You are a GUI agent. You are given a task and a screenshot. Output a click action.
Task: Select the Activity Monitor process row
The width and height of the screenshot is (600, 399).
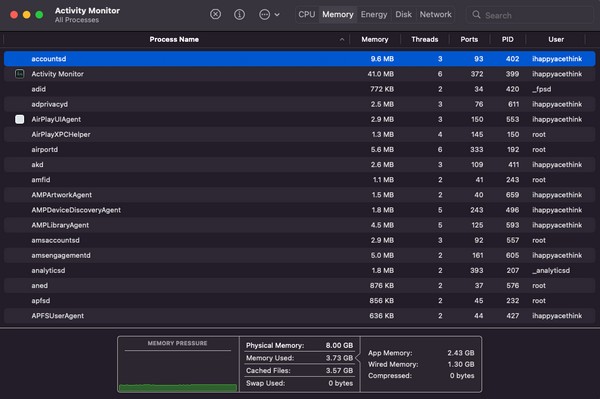click(300, 74)
